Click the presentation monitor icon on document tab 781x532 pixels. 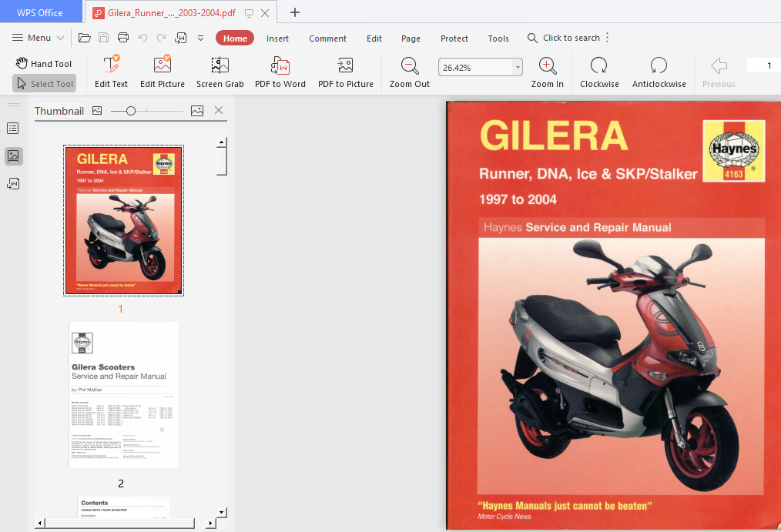[249, 13]
